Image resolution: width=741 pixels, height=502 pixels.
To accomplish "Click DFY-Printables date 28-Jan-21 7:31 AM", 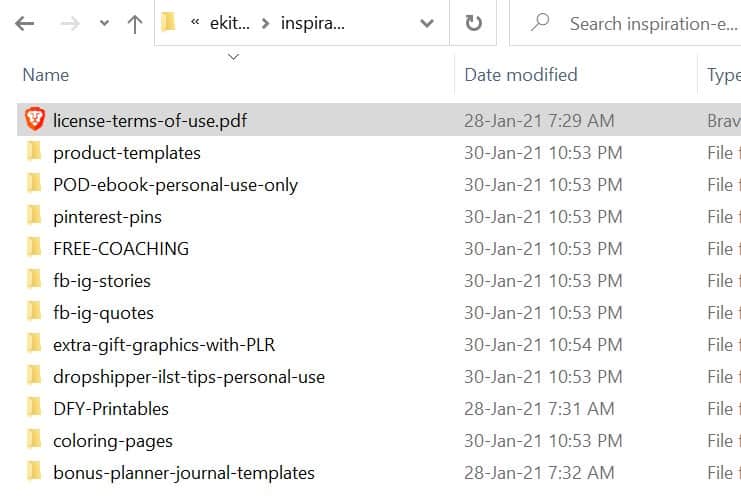I will click(539, 409).
